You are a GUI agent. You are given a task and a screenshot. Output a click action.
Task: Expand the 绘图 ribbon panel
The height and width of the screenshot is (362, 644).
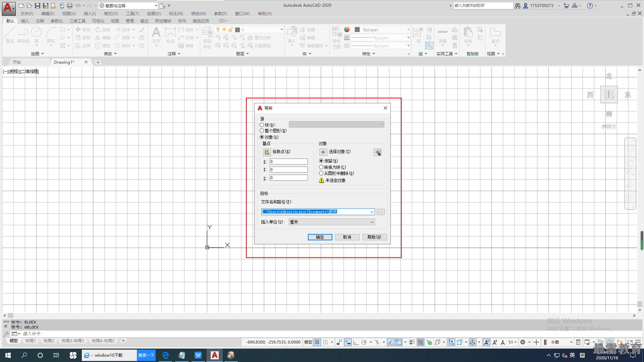38,54
